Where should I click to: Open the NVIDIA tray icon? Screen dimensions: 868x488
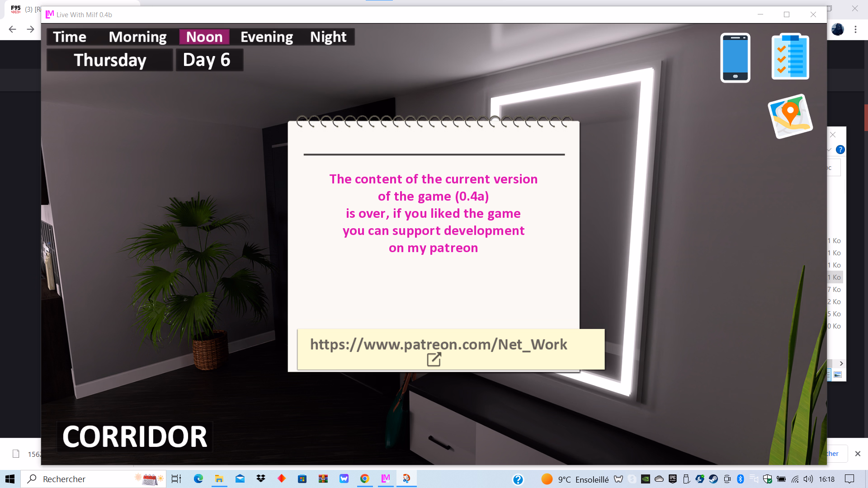646,479
